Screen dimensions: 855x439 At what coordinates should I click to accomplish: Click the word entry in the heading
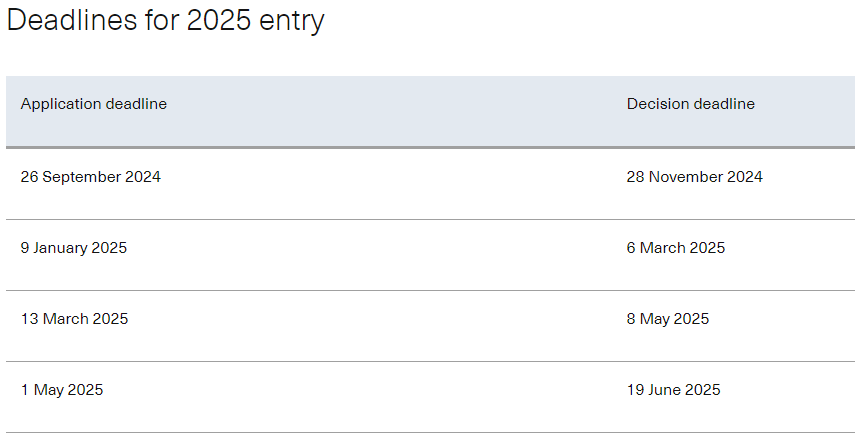tap(291, 22)
